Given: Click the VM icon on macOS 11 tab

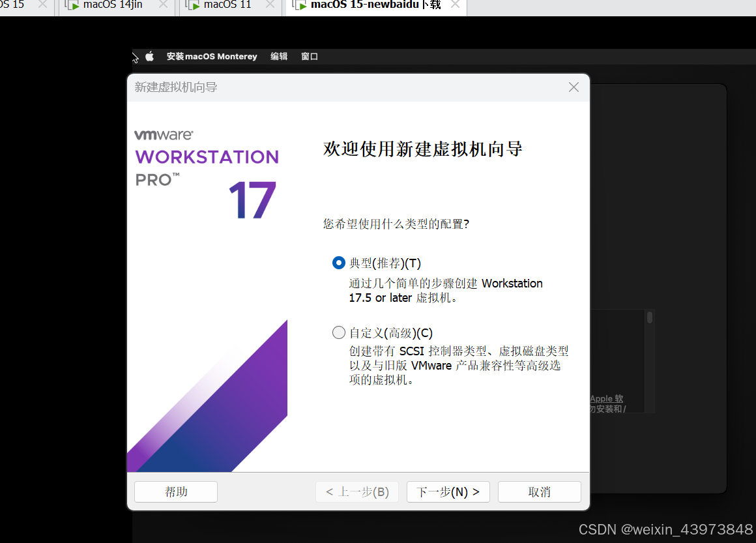Looking at the screenshot, I should (x=192, y=5).
